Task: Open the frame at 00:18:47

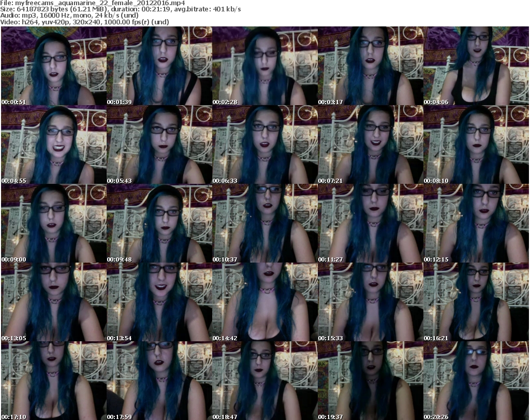Action: 264,381
